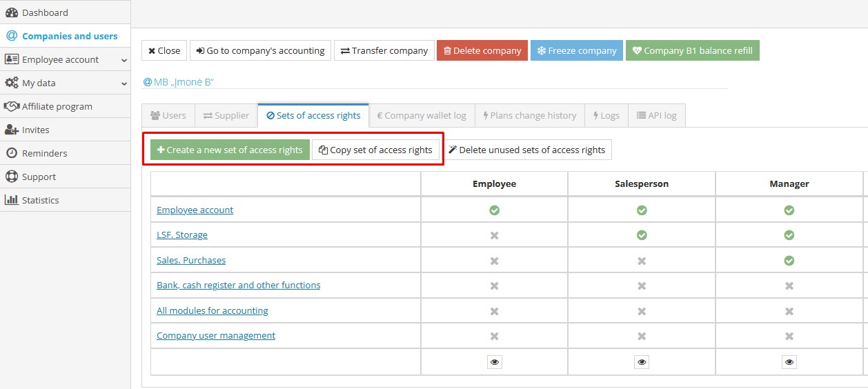Open the LSF. Storage link

click(182, 235)
